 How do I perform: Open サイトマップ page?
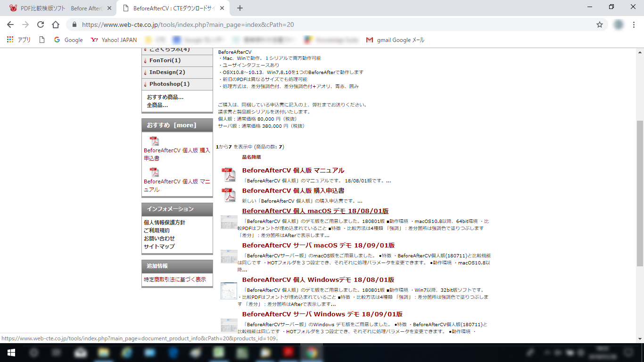coord(159,247)
